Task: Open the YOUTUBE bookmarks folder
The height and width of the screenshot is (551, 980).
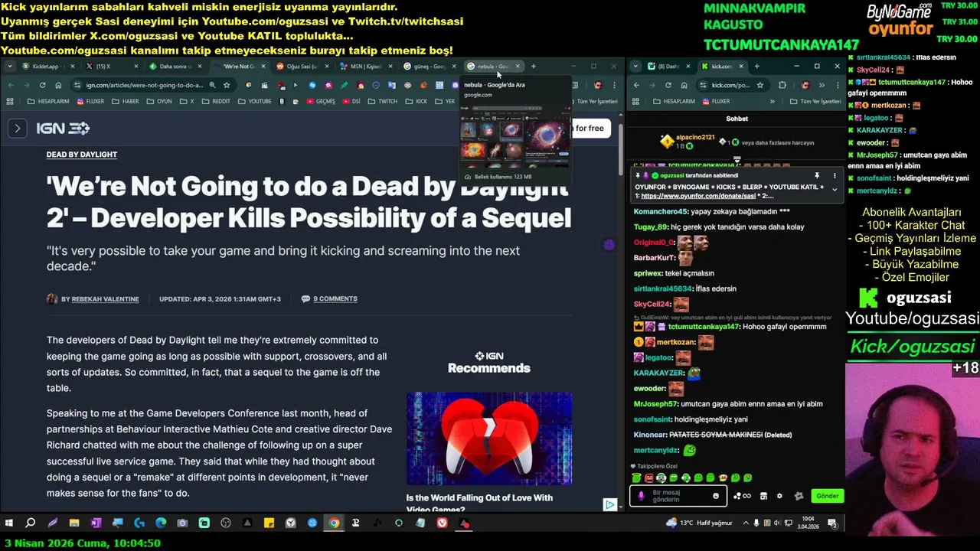Action: (254, 101)
